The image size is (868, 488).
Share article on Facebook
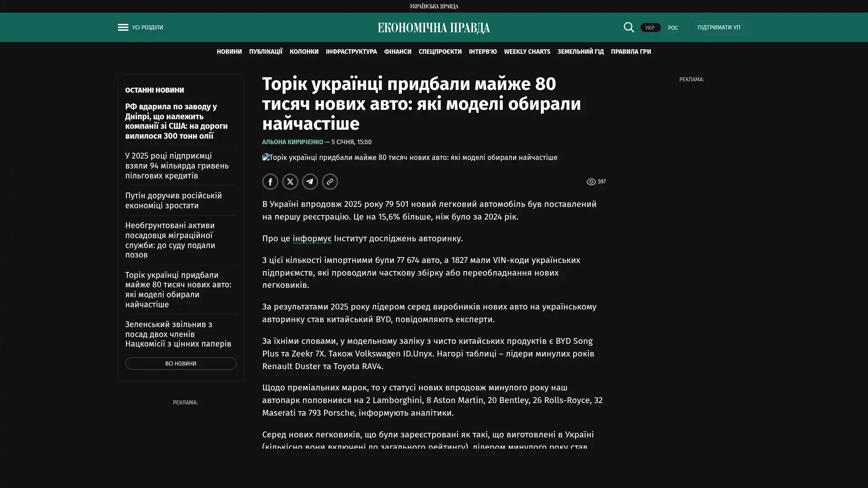[x=270, y=182]
